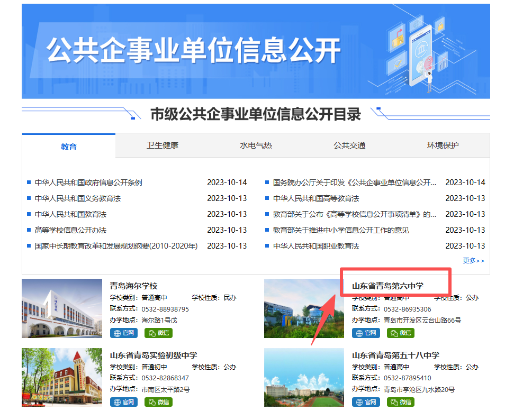Expand the 更多>> list link
This screenshot has width=532, height=411.
click(x=473, y=261)
